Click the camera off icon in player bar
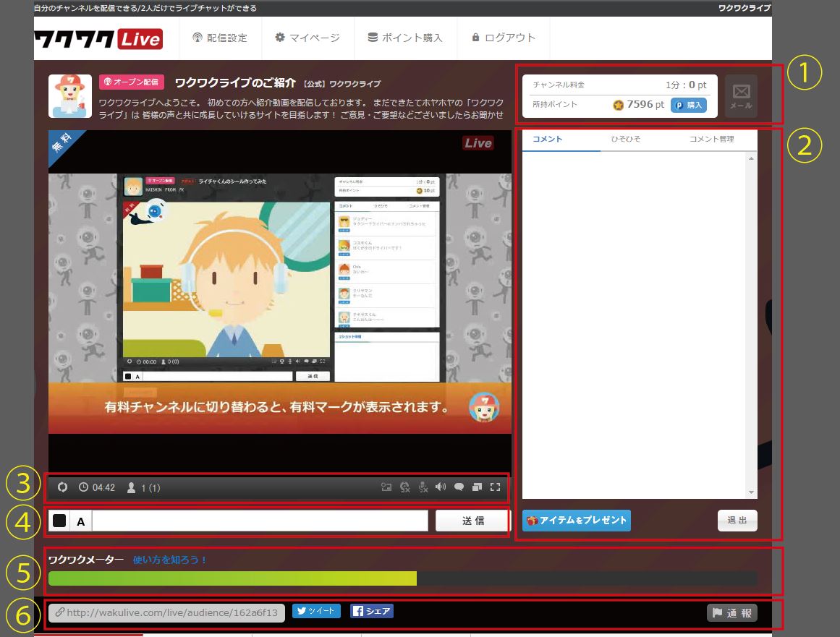Screen dimensions: 840x637 coord(405,487)
